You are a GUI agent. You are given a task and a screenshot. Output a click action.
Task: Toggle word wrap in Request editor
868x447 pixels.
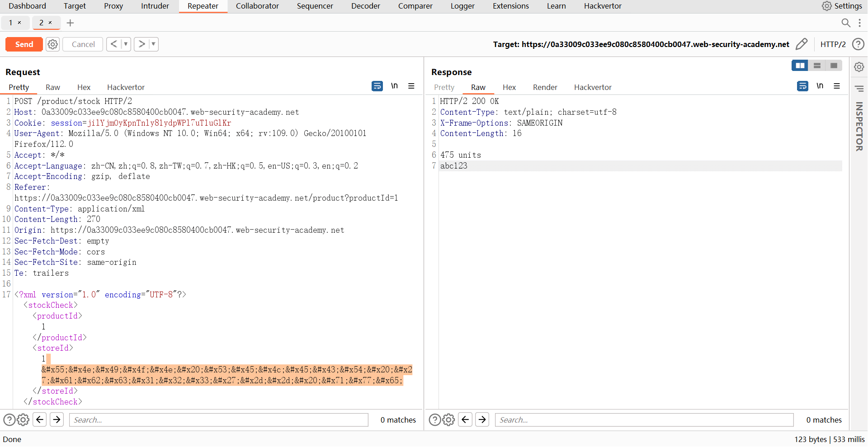coord(377,86)
